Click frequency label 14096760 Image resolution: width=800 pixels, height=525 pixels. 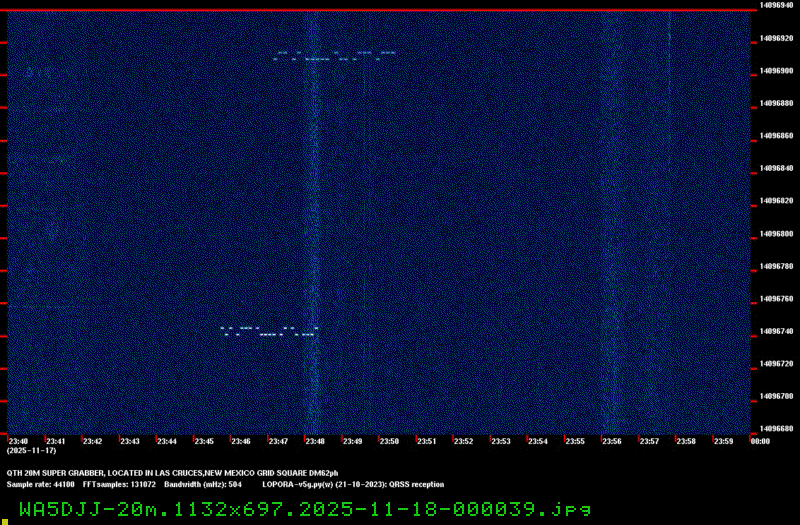click(777, 298)
